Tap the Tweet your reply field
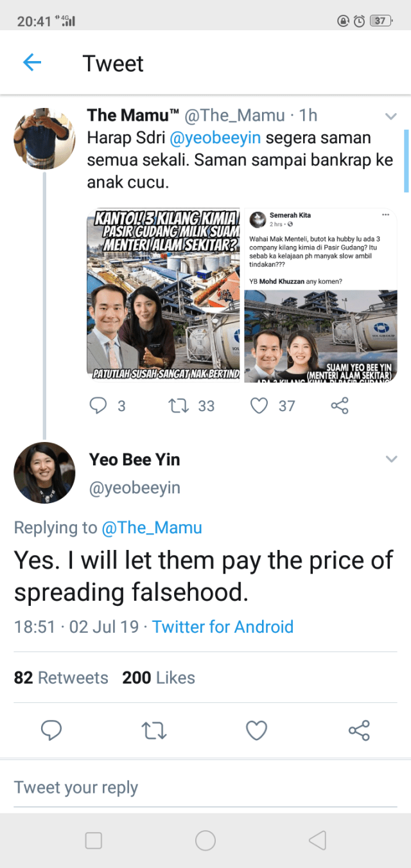This screenshot has height=868, width=411. 205,788
